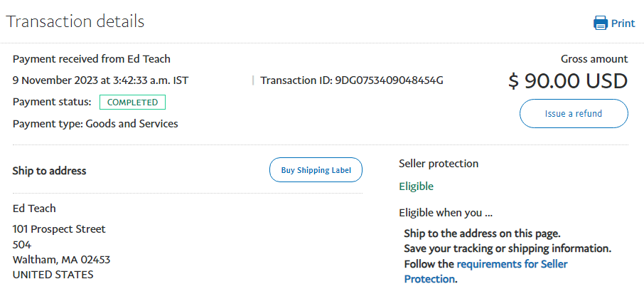
Task: Click Payment received from Ed Teach text
Action: pos(91,59)
